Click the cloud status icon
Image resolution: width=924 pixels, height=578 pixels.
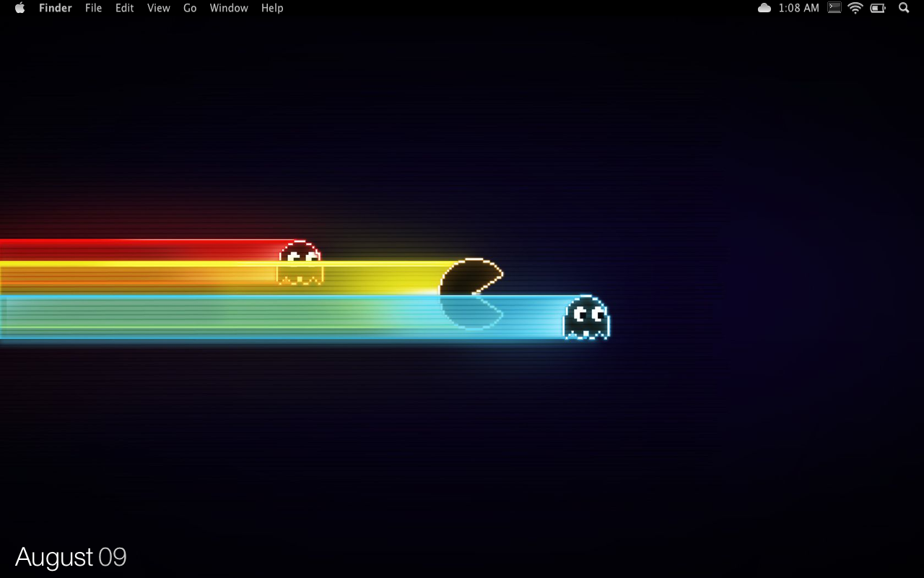[x=764, y=8]
